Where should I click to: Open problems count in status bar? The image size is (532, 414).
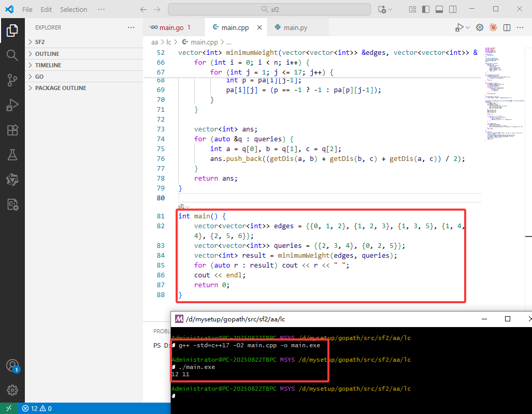(37, 408)
